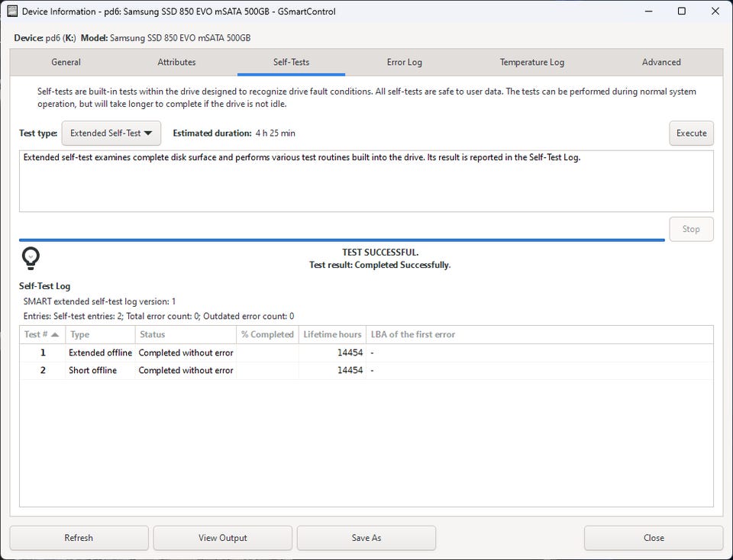Viewport: 733px width, 560px height.
Task: Click the View Output button
Action: pos(222,538)
